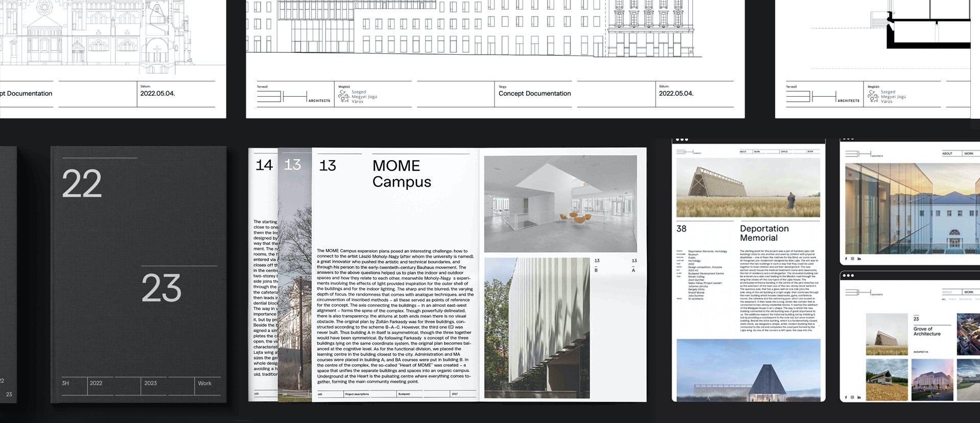Click 3H Architects logo above the glass building photo

[x=864, y=153]
